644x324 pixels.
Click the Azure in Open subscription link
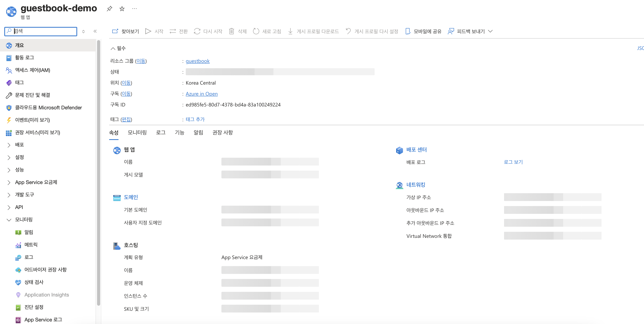202,94
